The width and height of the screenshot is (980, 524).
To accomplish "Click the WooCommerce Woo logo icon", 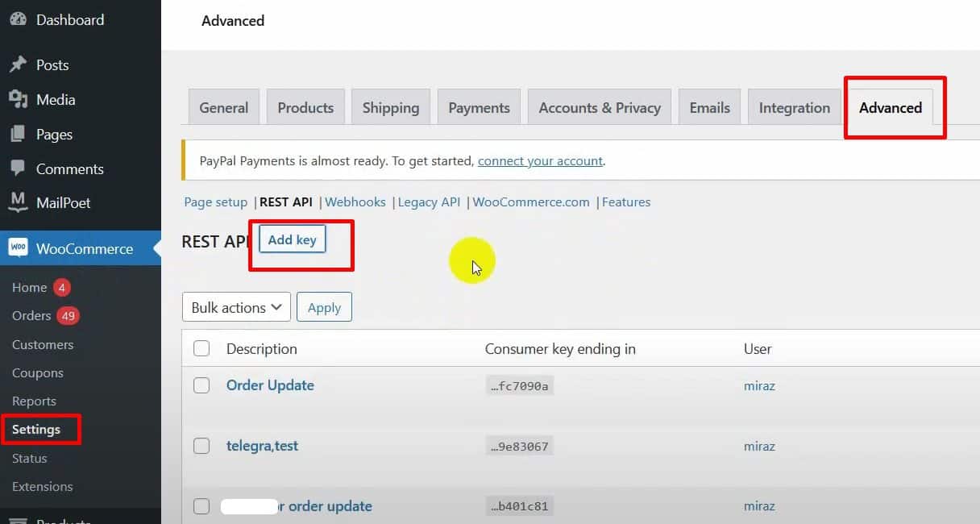I will click(x=18, y=248).
